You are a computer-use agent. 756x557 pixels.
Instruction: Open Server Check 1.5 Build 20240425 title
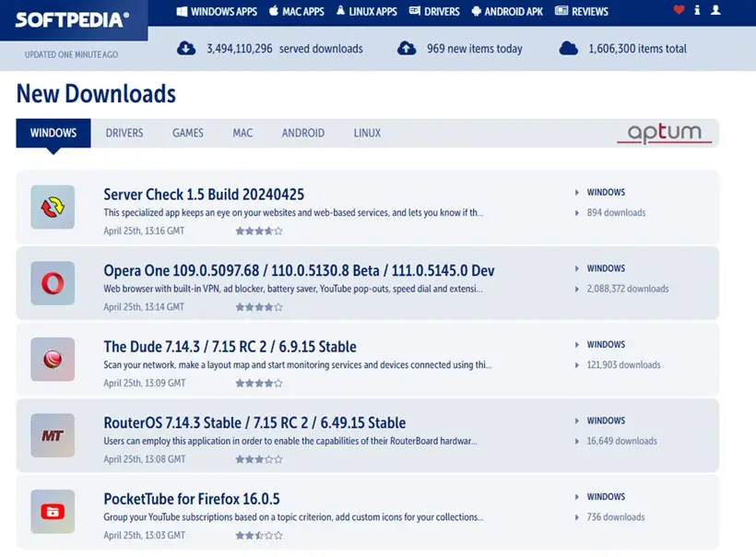pos(204,195)
